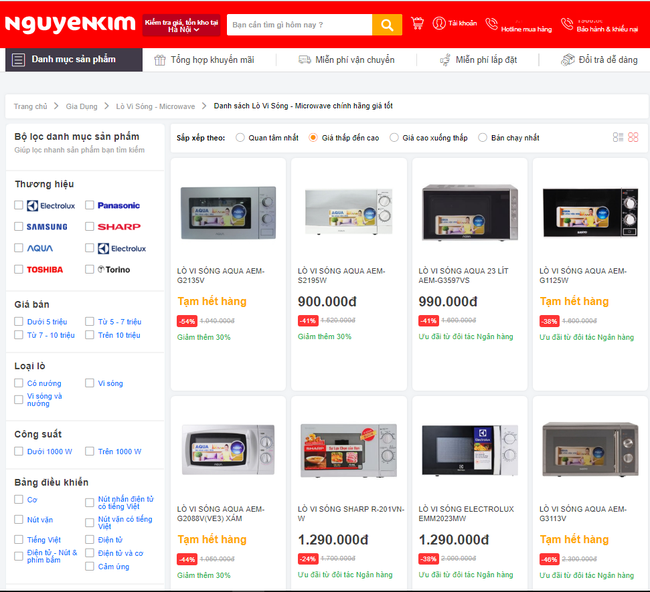Click the hamburger icon beside Danh mục sản phẩm

(18, 60)
